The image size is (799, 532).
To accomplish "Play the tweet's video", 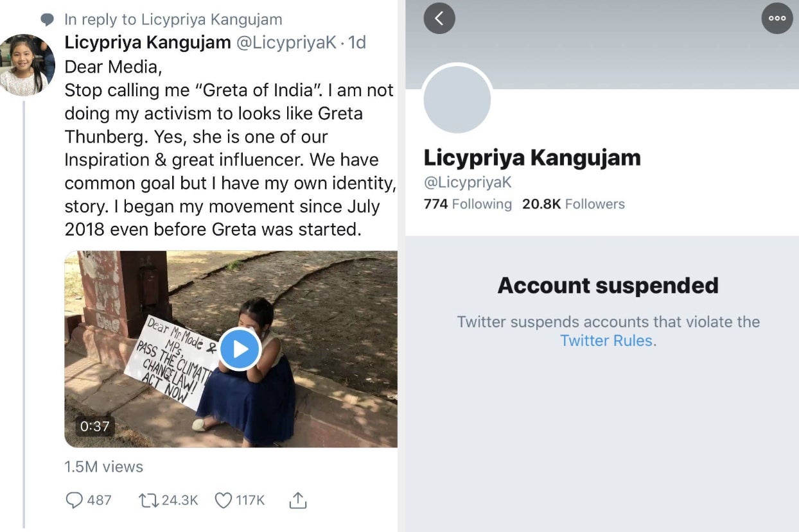I will pyautogui.click(x=240, y=349).
